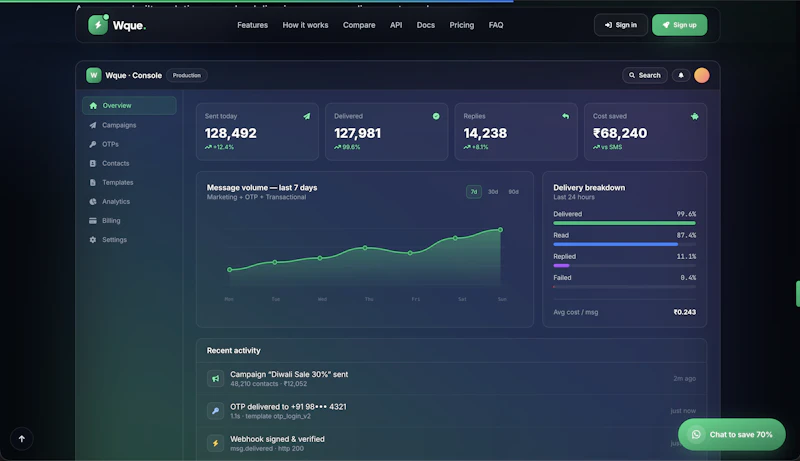The width and height of the screenshot is (800, 461).
Task: Select the 7d chart range
Action: coord(474,192)
